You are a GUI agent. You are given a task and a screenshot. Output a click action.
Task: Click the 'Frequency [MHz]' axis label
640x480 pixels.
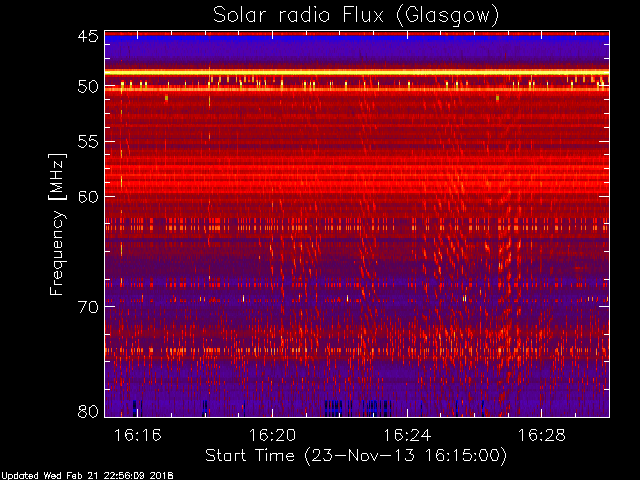pyautogui.click(x=57, y=224)
